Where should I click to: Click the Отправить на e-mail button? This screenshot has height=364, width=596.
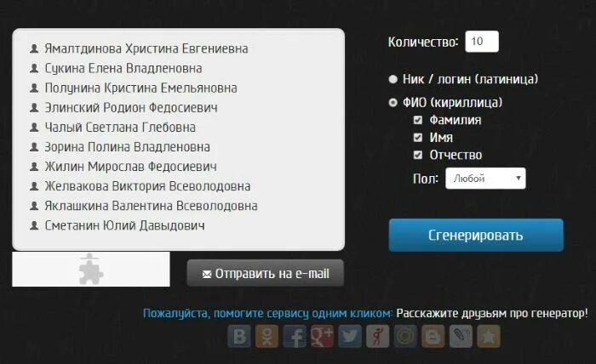(266, 273)
